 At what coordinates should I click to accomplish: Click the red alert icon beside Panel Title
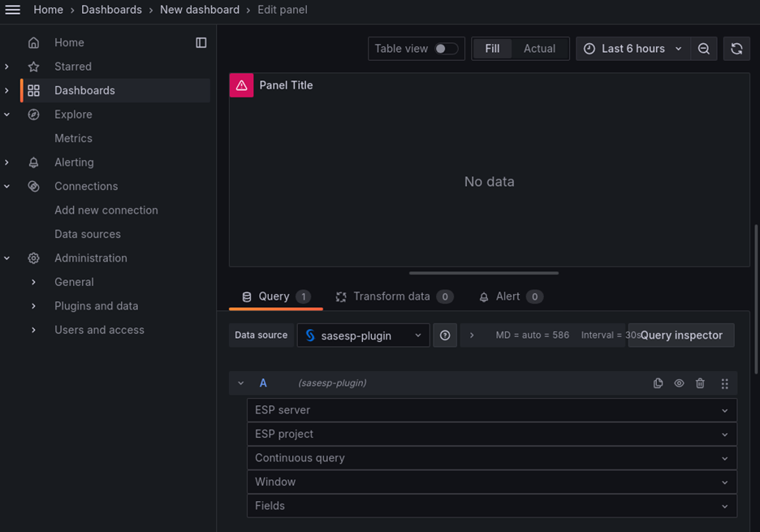pyautogui.click(x=241, y=84)
